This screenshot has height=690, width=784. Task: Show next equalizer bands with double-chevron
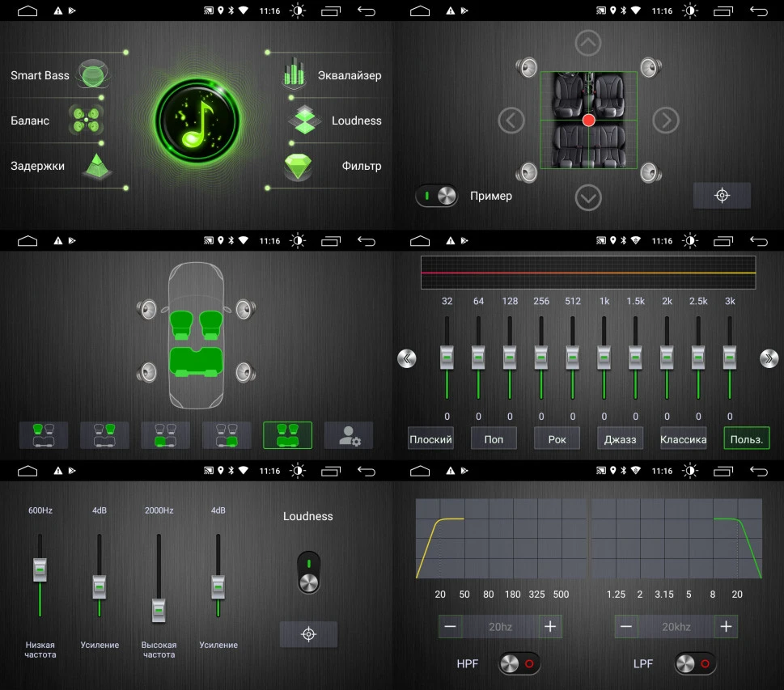click(x=769, y=358)
